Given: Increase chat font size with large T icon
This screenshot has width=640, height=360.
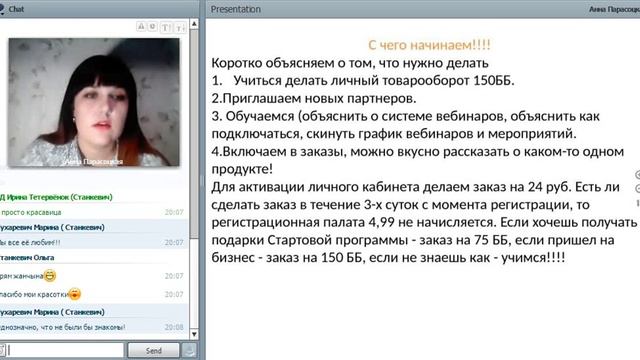Looking at the screenshot, I should click(166, 27).
